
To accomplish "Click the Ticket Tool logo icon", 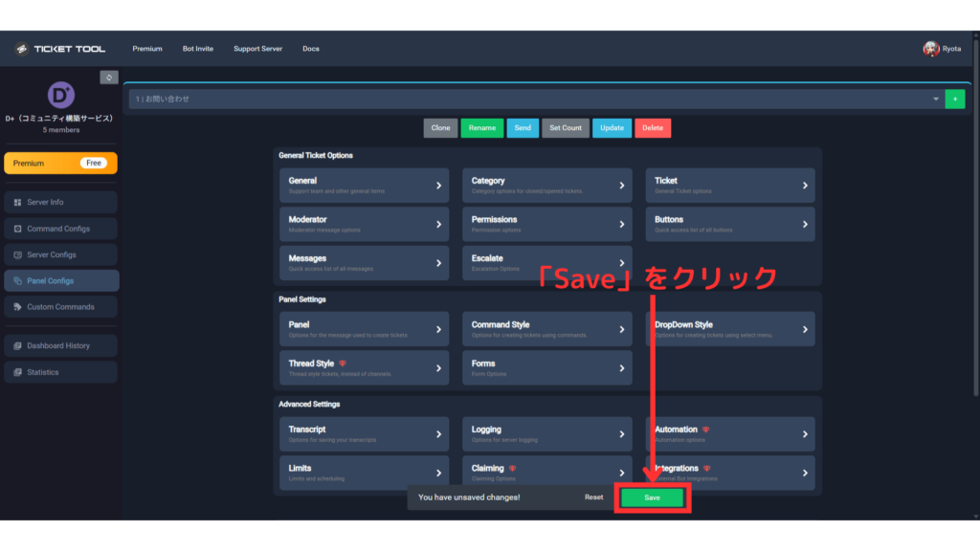I will pos(22,49).
